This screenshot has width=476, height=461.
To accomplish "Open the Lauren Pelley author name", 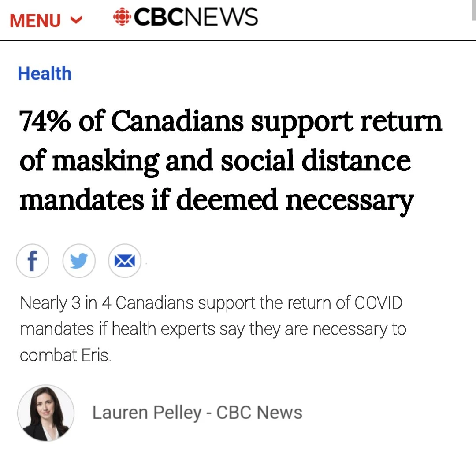I will [x=146, y=413].
